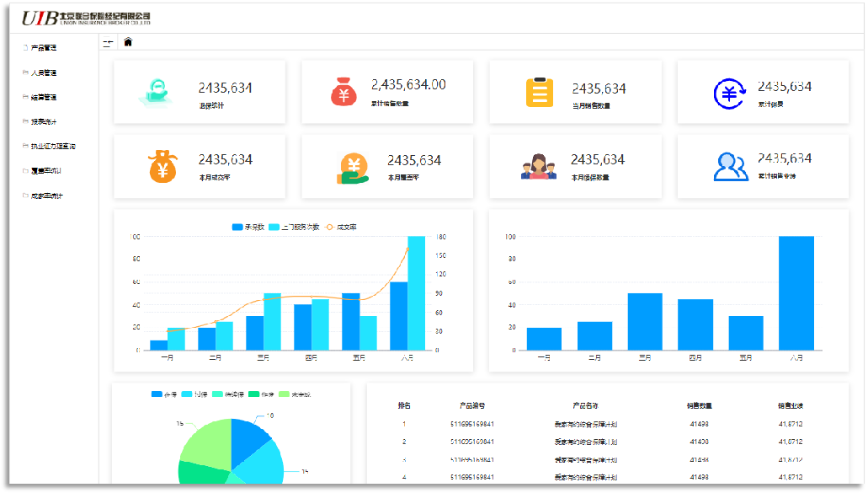Click the 销售数量 column header
The height and width of the screenshot is (493, 868).
[x=699, y=406]
